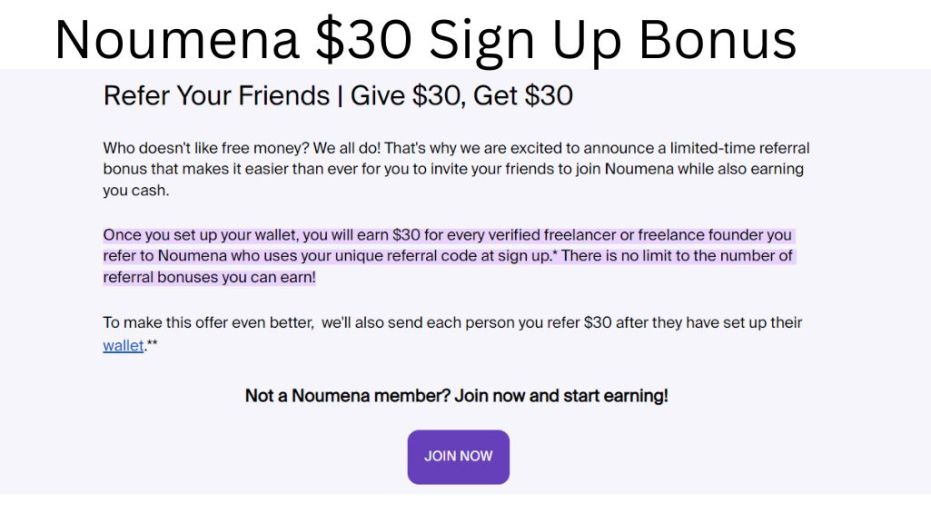Click the purple JOIN NOW button
931x523 pixels.
point(458,456)
